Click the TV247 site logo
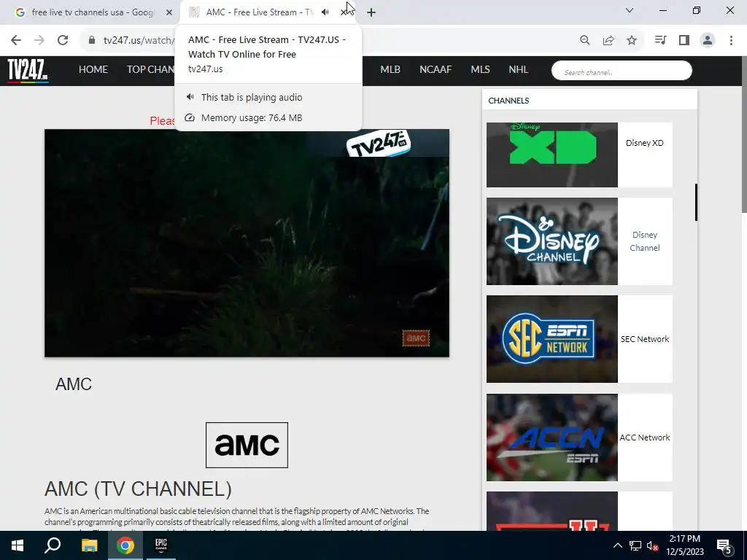The height and width of the screenshot is (560, 747). point(28,71)
